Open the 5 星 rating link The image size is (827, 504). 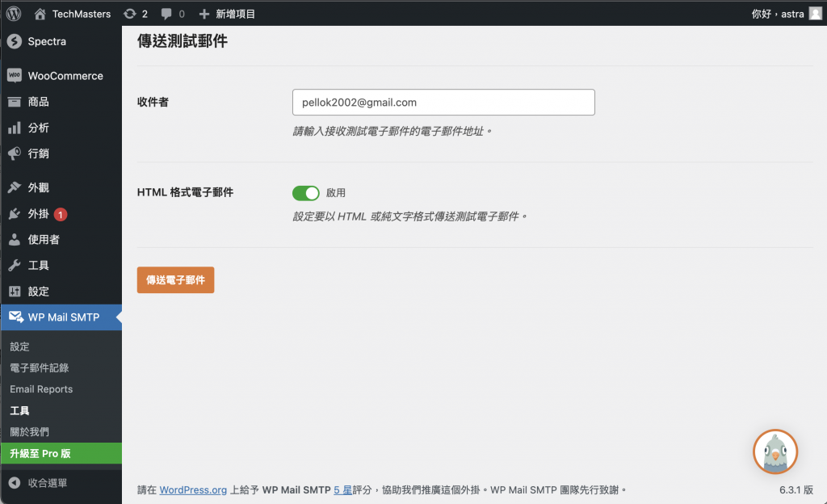pyautogui.click(x=342, y=489)
